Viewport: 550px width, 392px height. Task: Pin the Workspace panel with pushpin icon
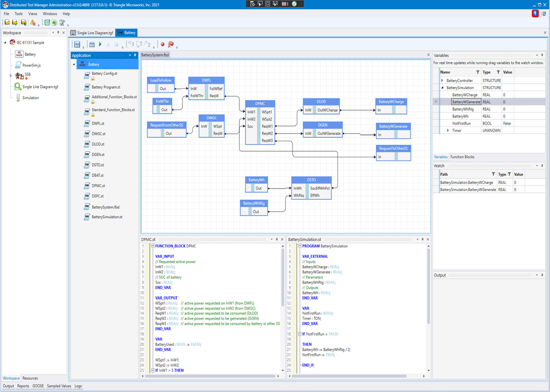(x=58, y=33)
